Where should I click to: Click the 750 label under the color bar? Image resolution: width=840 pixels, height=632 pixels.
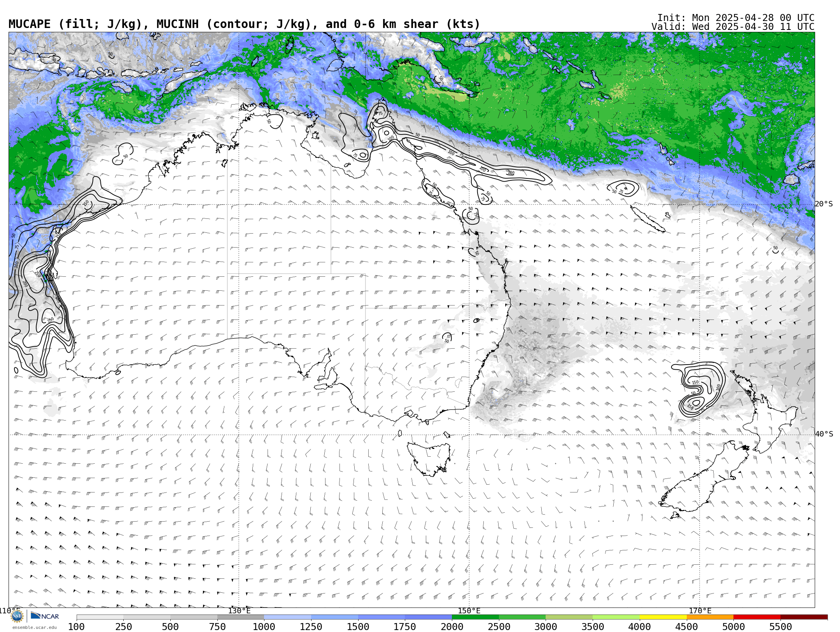pos(217,627)
